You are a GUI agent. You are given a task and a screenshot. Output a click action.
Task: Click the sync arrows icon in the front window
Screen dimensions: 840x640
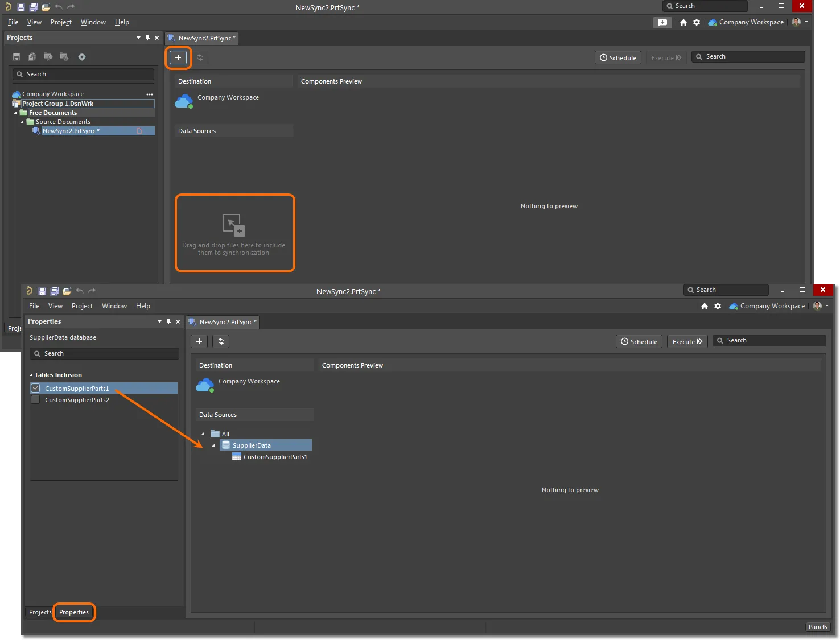pyautogui.click(x=221, y=341)
